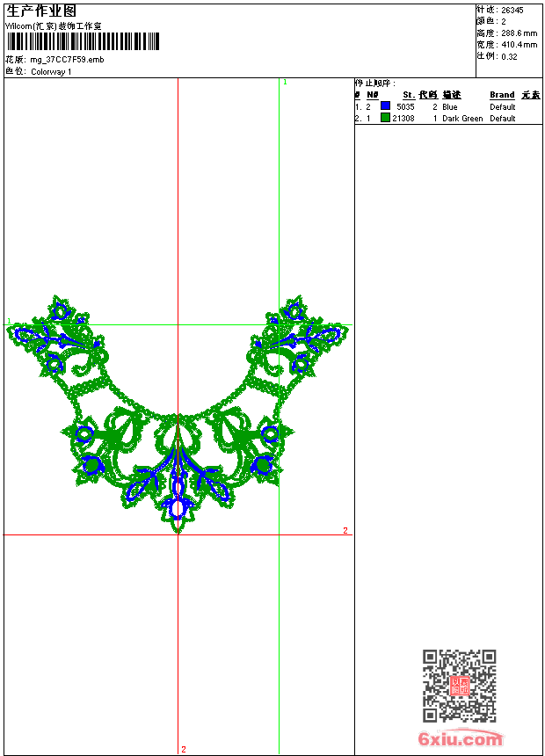Select the scale value 0.32

(509, 57)
